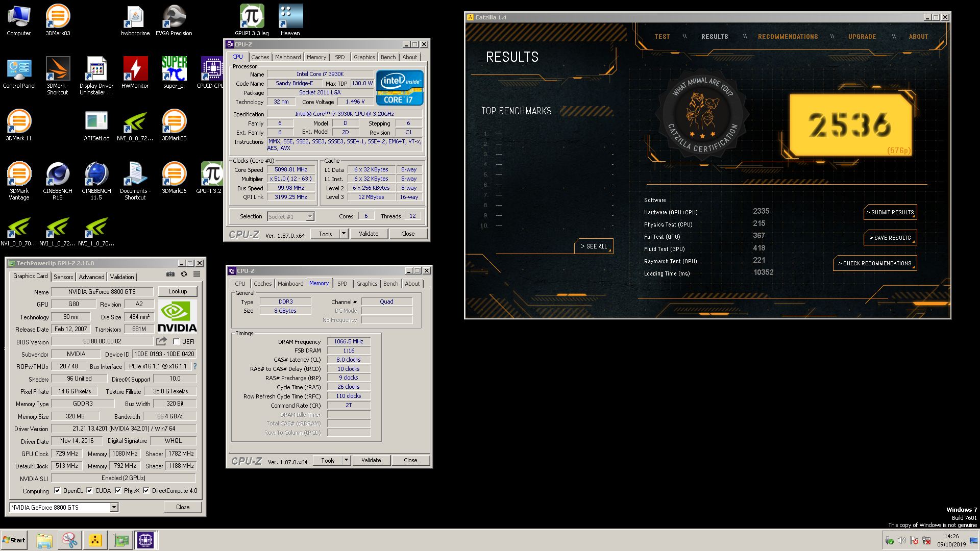Open hwbotprime desktop shortcut
Viewport: 980px width, 551px height.
[135, 20]
